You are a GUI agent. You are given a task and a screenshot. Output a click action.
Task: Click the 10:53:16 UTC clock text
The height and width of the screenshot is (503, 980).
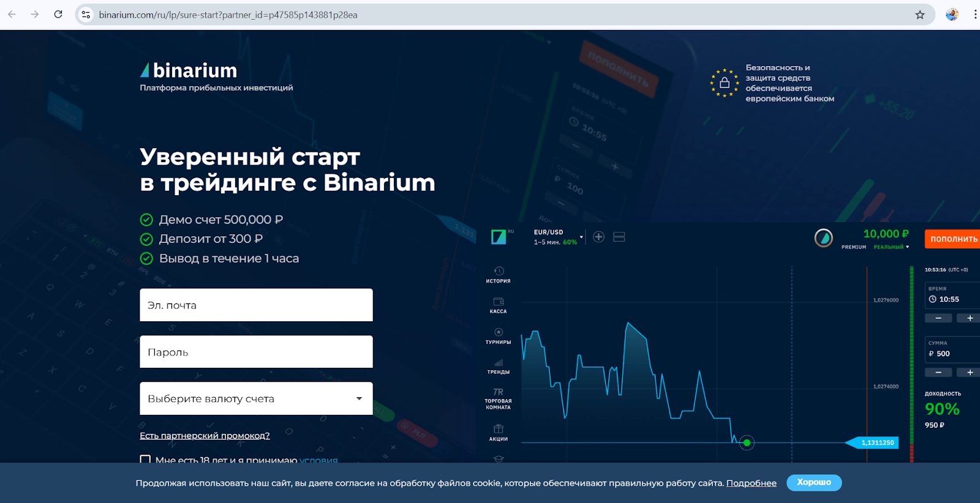pos(946,269)
